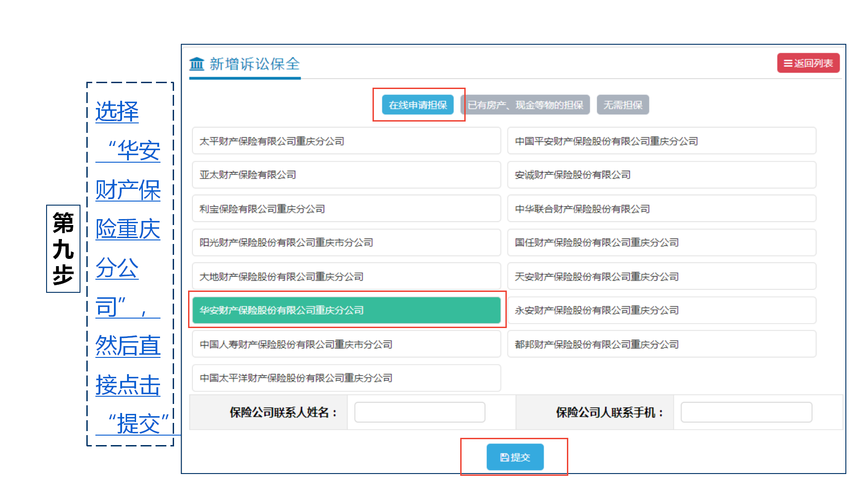Choose 永安财产保险股份有限公司重庆分公司
Screen dimensions: 868x488
661,310
